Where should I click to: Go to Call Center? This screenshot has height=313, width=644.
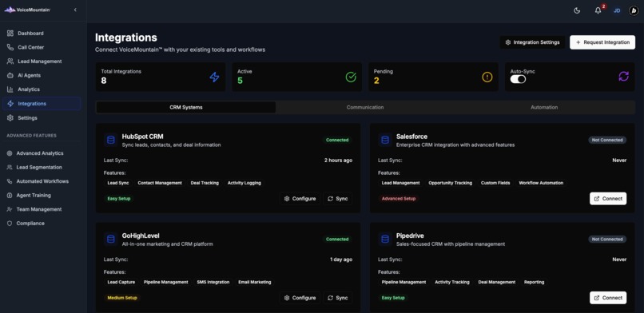42,47
